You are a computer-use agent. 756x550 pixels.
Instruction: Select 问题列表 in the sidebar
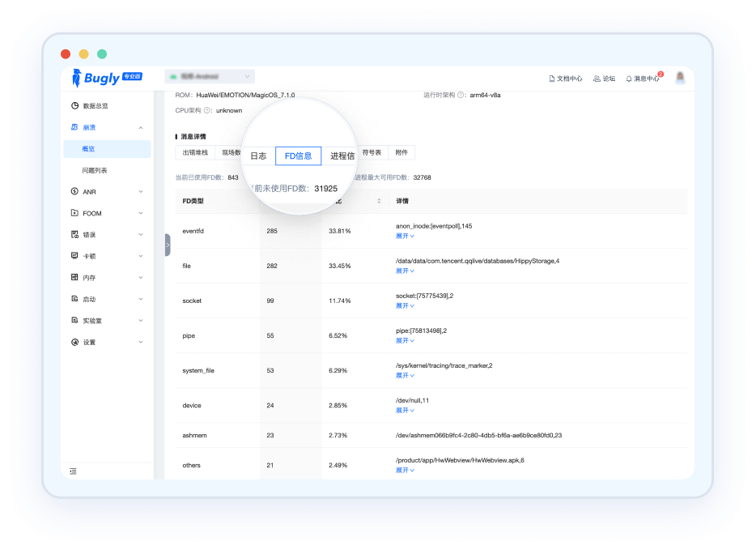pyautogui.click(x=95, y=171)
